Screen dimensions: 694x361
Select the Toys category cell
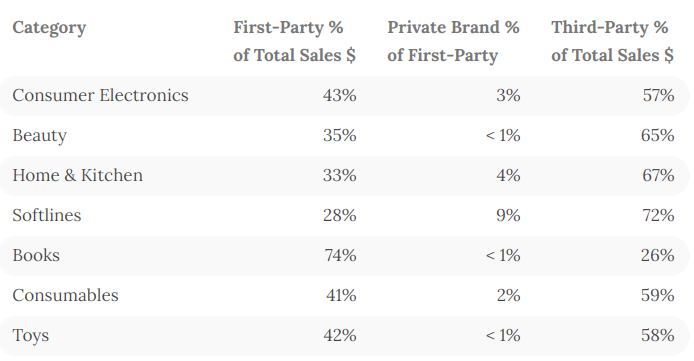[31, 336]
